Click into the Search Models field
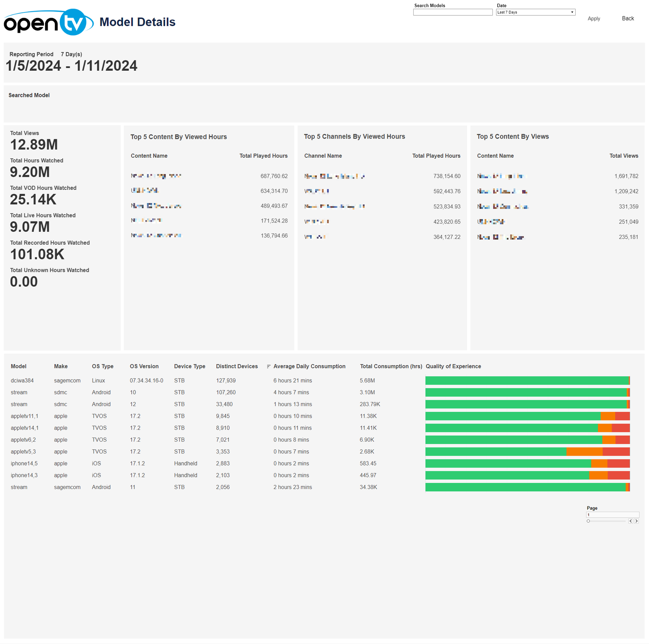 pos(452,12)
